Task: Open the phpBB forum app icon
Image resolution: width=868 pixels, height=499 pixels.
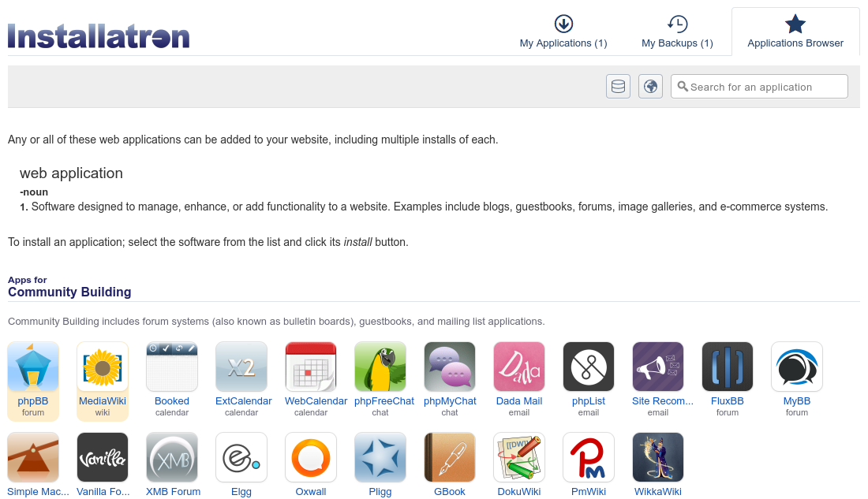Action: pyautogui.click(x=33, y=367)
